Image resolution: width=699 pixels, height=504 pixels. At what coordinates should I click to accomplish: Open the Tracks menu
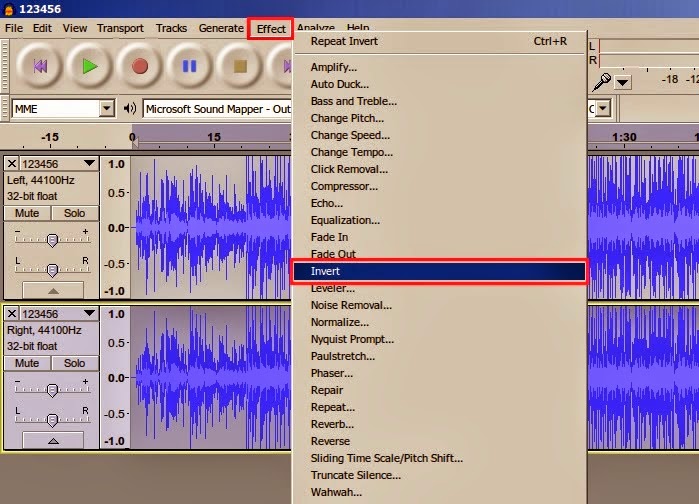(x=171, y=28)
